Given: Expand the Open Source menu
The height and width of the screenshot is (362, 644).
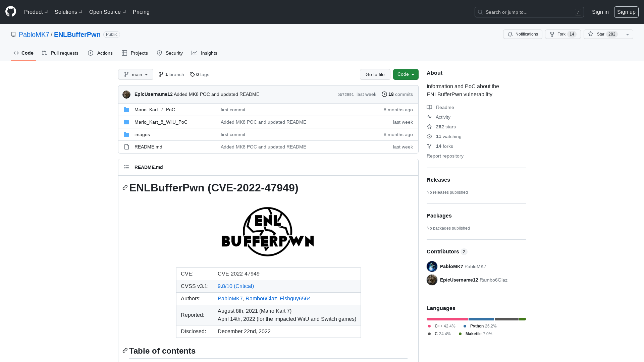Looking at the screenshot, I should click(108, 12).
